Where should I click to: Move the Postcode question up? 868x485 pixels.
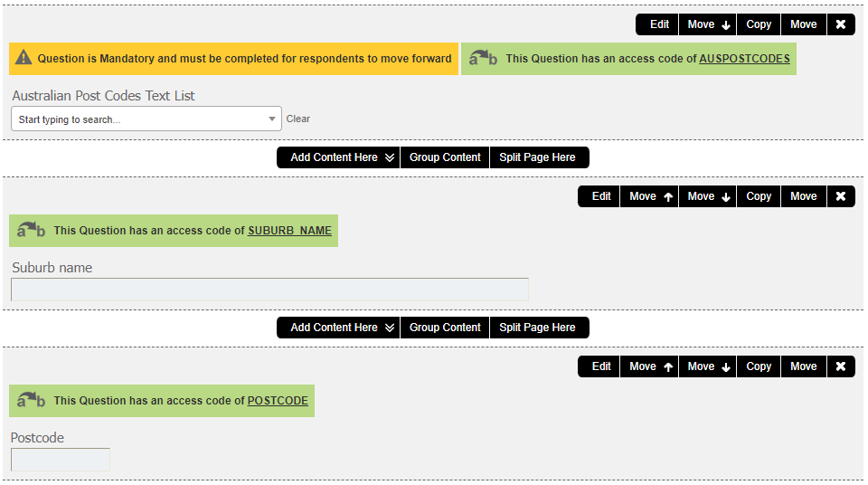tap(649, 366)
